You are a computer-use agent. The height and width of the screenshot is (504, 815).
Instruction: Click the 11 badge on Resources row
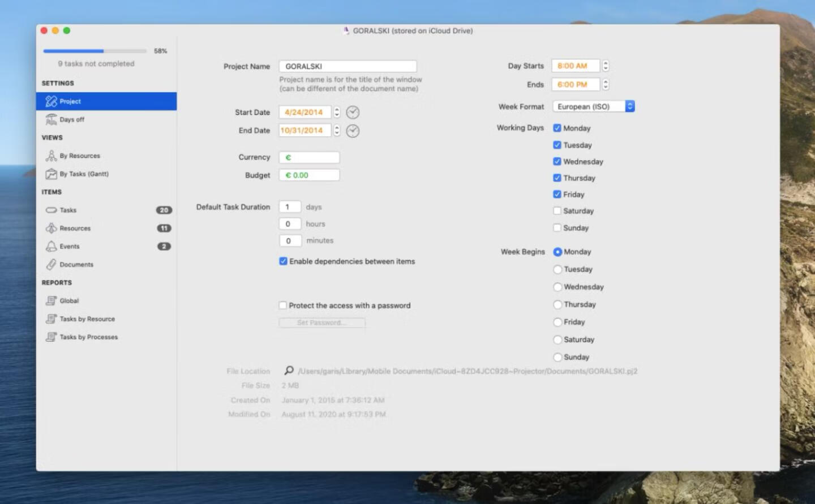(x=164, y=228)
